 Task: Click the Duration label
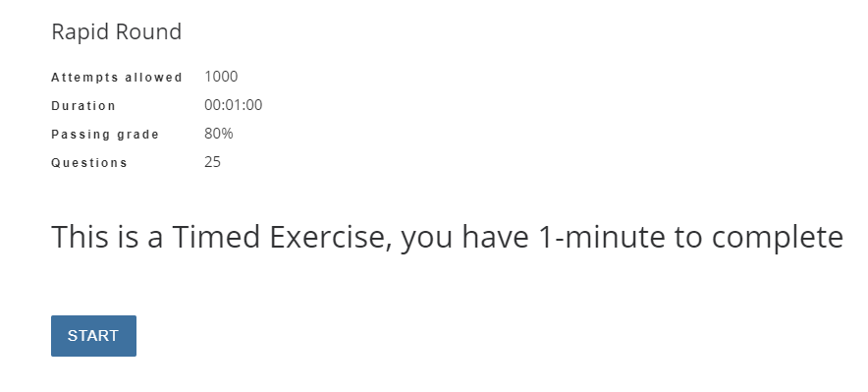click(x=83, y=106)
